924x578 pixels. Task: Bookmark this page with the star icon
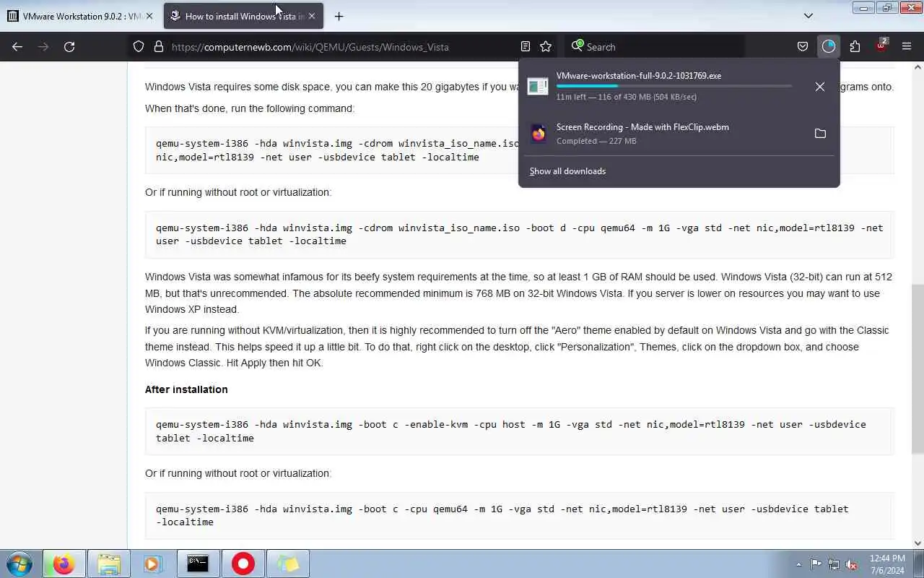click(546, 46)
